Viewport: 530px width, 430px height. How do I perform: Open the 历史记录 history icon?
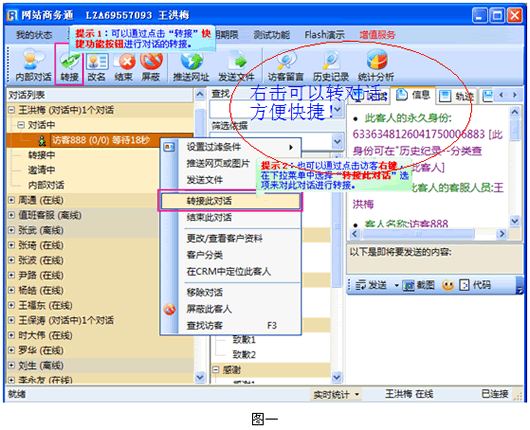coord(331,65)
